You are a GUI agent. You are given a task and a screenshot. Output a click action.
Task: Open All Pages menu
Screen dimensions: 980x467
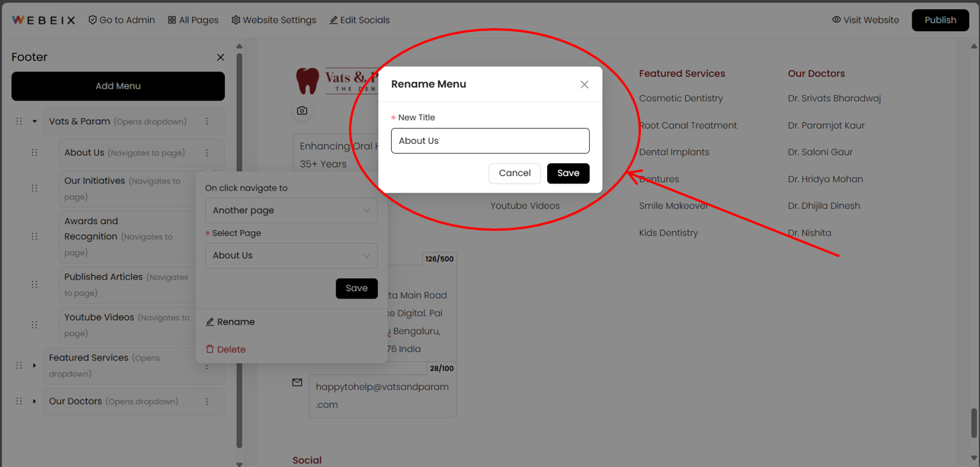pos(193,20)
